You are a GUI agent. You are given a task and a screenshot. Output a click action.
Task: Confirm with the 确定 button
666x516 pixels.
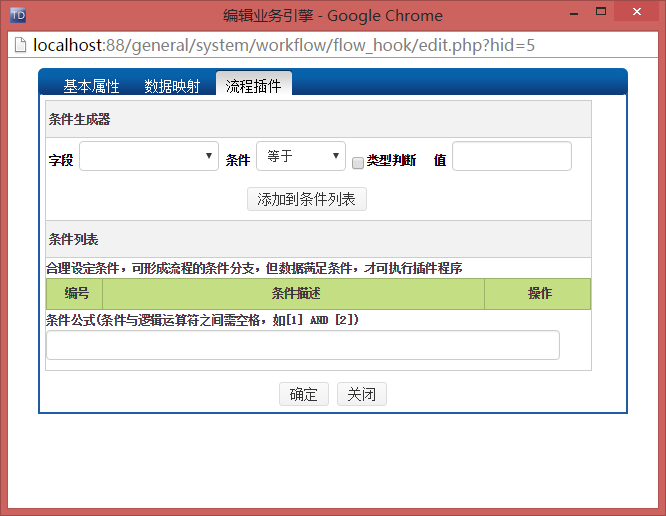click(x=304, y=394)
